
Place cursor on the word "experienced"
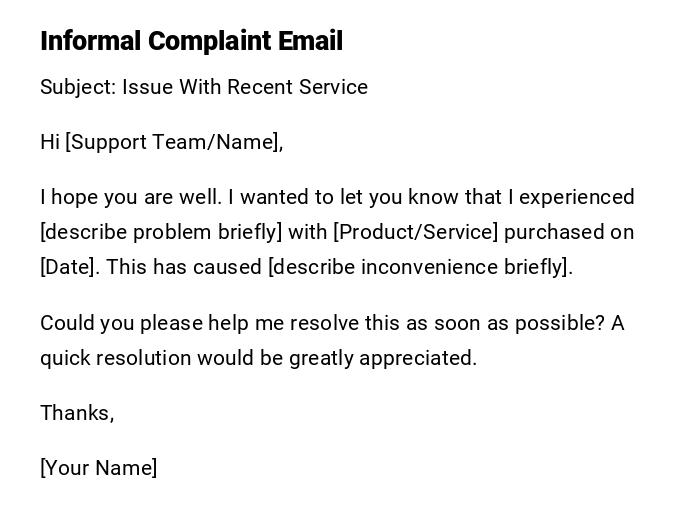click(x=578, y=197)
